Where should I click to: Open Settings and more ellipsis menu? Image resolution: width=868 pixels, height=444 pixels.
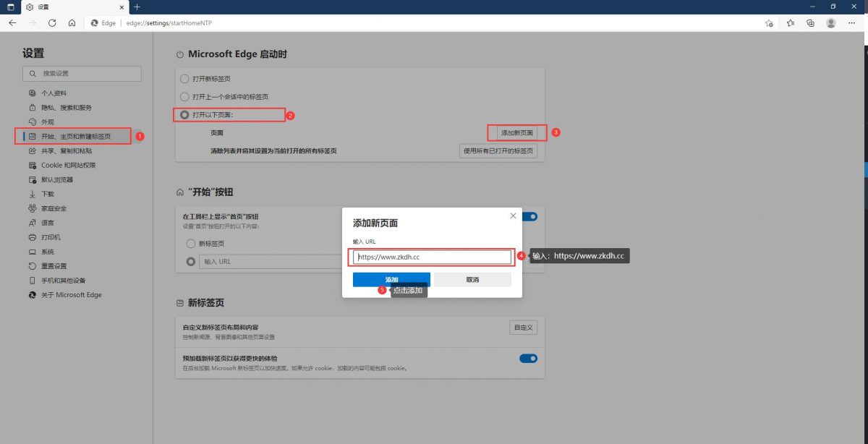[x=854, y=23]
